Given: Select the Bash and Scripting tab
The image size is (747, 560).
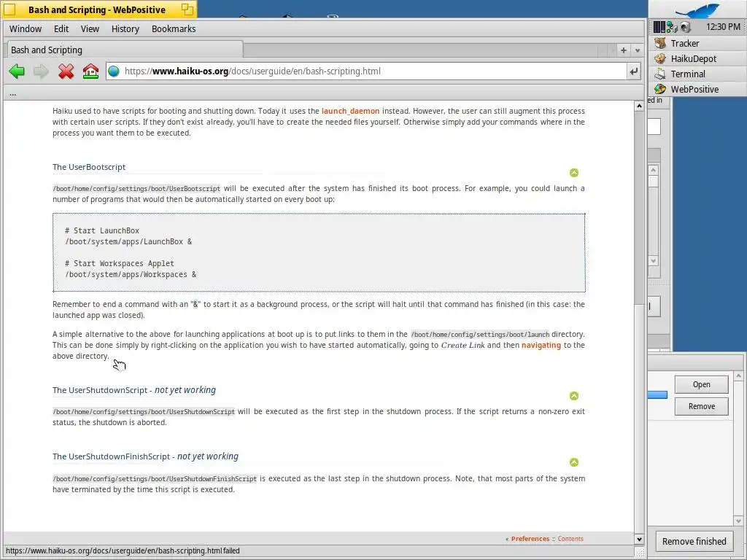Looking at the screenshot, I should click(x=124, y=50).
